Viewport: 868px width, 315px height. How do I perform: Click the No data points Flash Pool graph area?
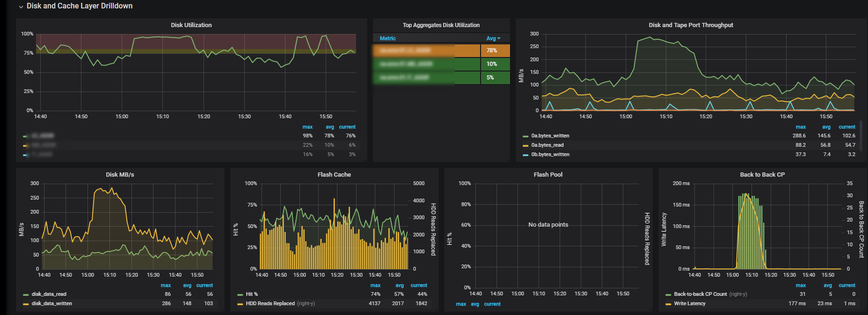(x=548, y=225)
